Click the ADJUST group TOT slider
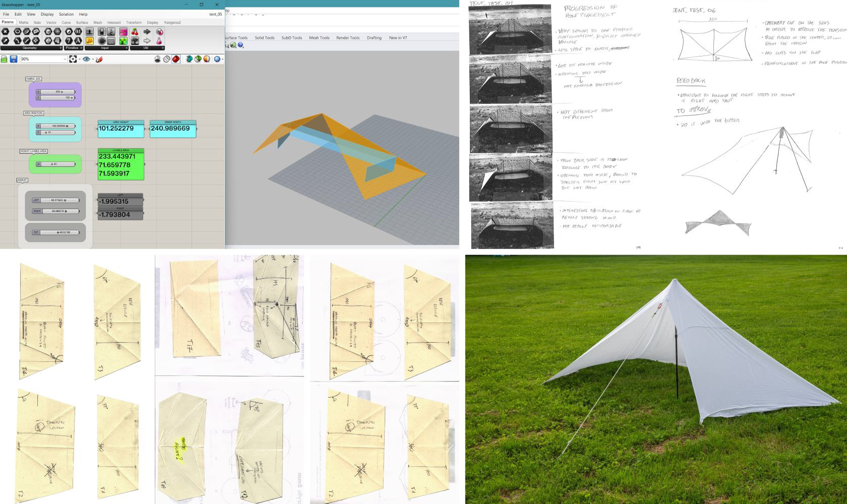 55,232
